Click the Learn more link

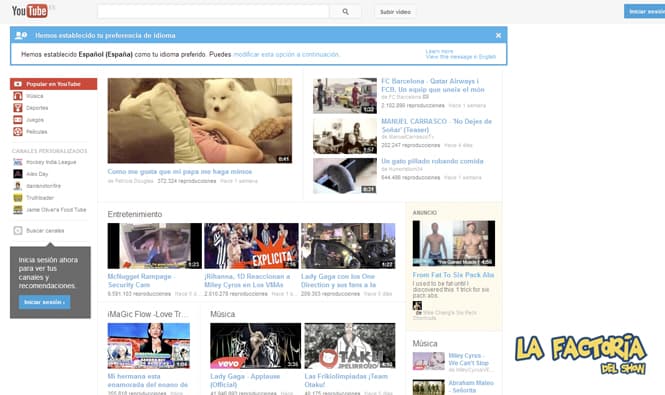pos(439,51)
